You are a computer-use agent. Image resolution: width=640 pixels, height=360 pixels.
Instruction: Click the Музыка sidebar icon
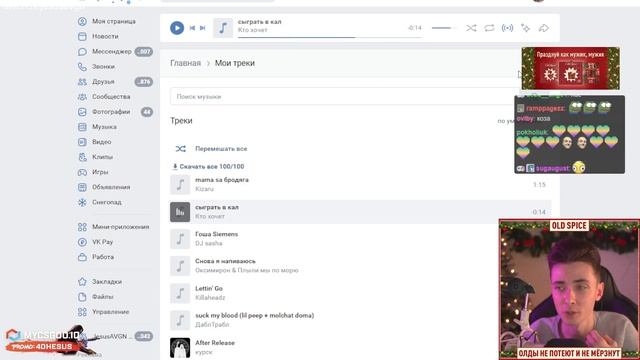(82, 127)
